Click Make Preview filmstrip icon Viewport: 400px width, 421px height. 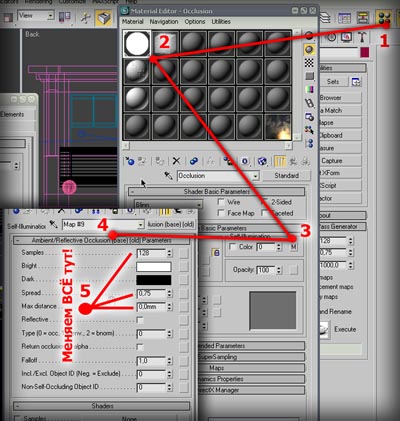click(309, 103)
